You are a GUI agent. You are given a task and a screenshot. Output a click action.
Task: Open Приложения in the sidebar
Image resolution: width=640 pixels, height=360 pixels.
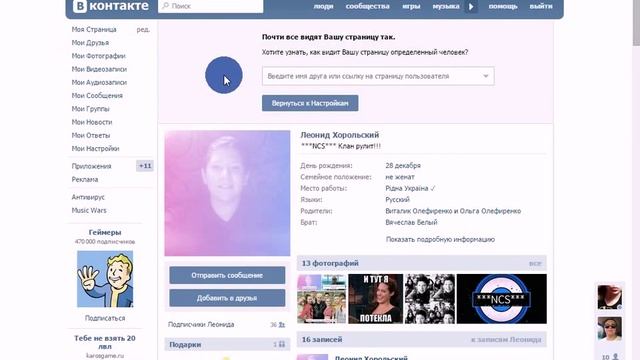(x=91, y=166)
